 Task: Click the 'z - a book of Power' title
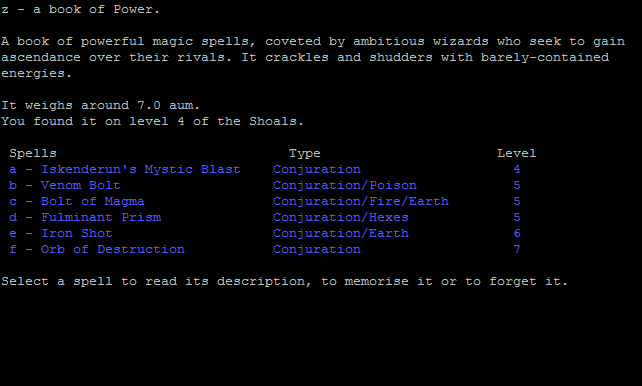pyautogui.click(x=80, y=9)
